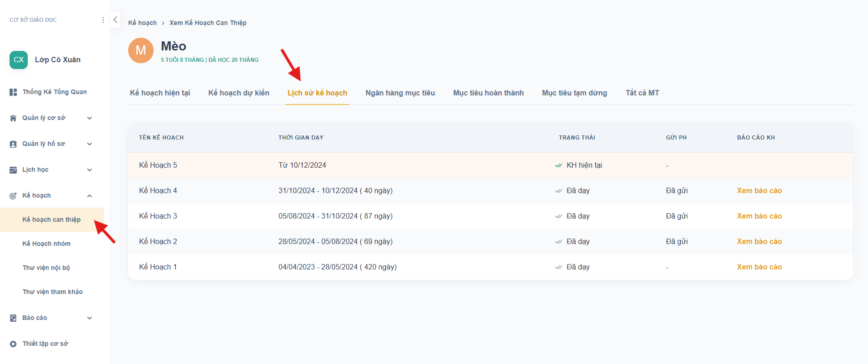868x364 pixels.
Task: Click the Quản lý cơ sở home icon
Action: tap(13, 118)
